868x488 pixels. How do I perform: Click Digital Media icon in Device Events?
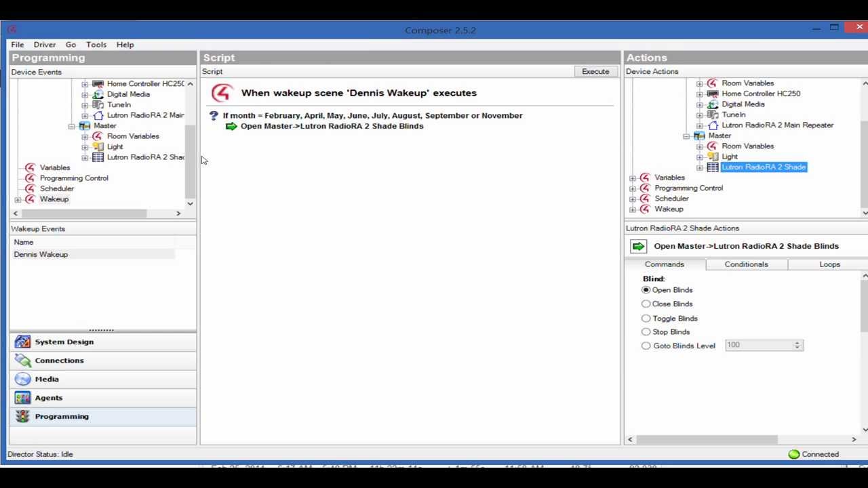98,94
